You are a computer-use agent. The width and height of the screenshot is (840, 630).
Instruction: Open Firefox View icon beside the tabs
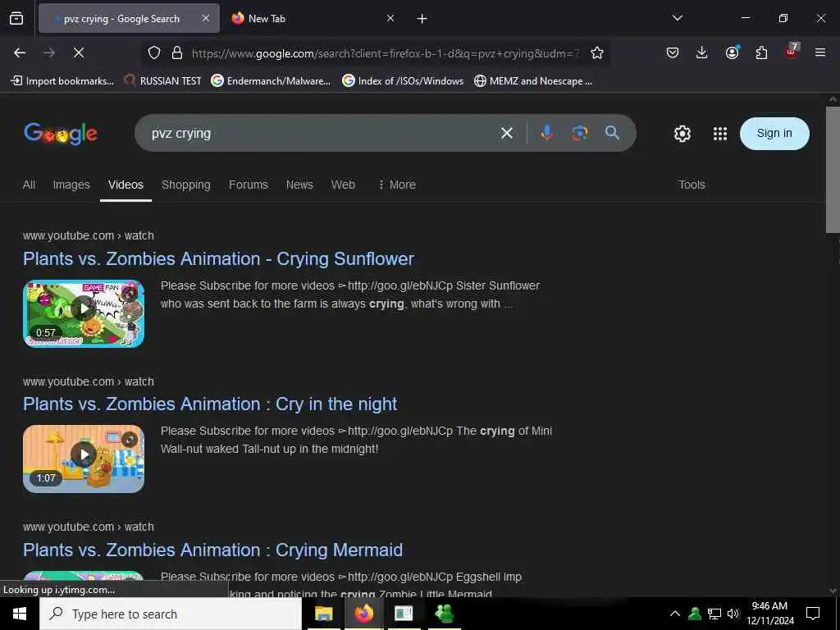click(16, 18)
